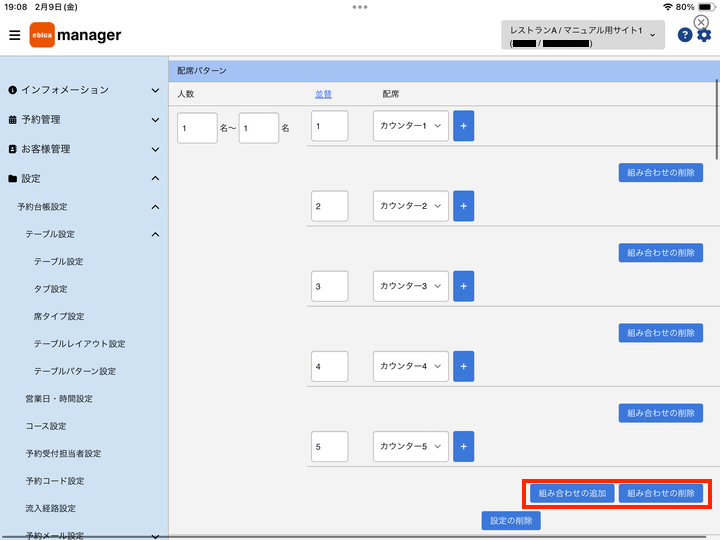Open the restaurant site selector dropdown

[583, 35]
